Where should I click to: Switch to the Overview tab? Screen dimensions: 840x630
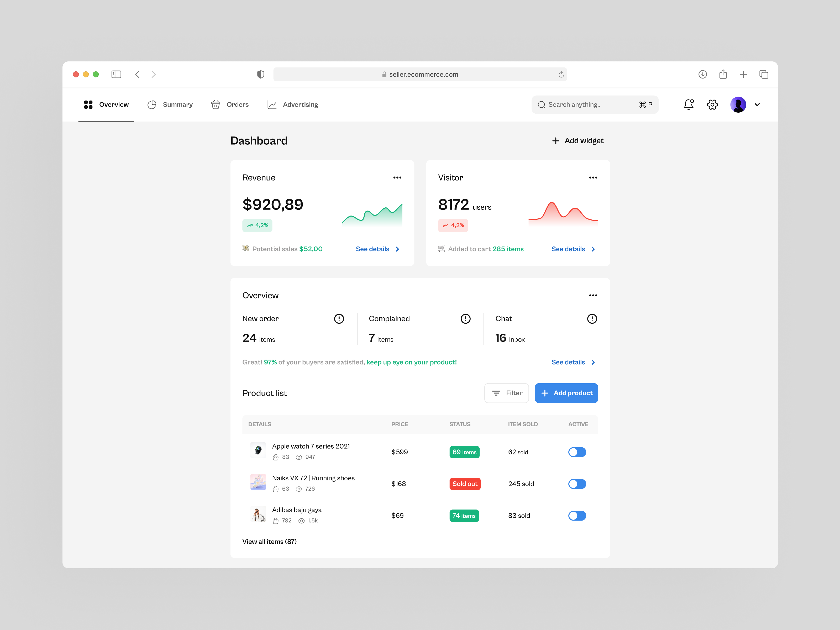pos(106,104)
